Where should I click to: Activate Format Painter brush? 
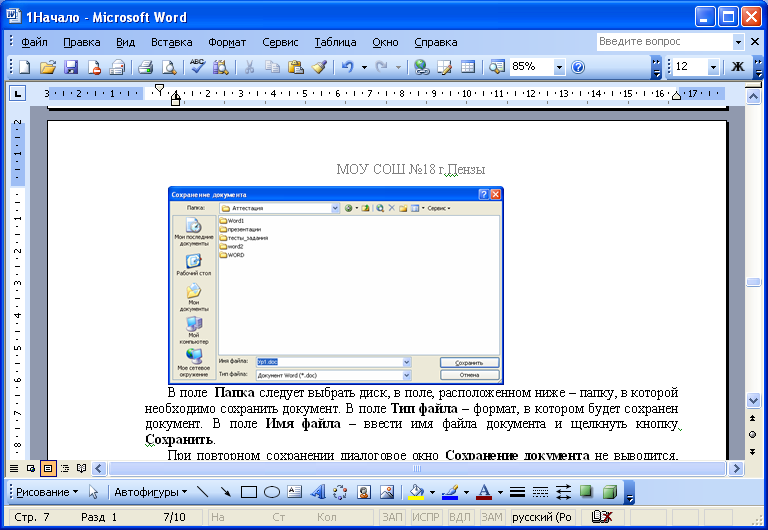(319, 67)
